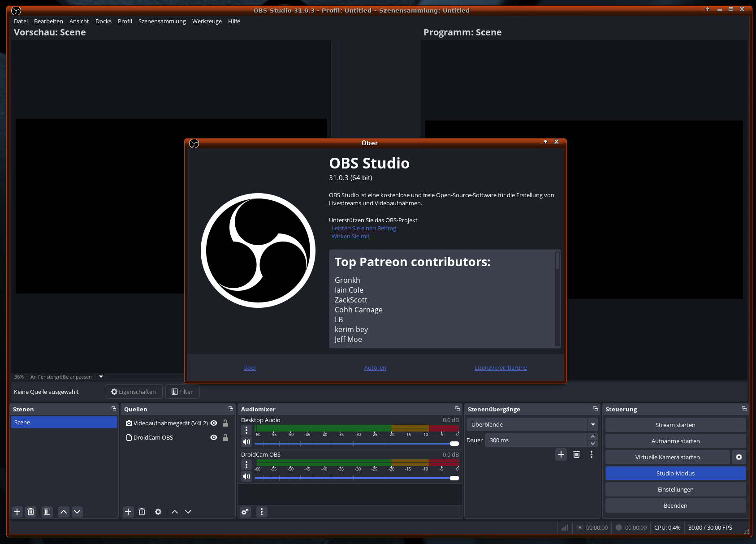Open source properties gear in Quellen toolbar
756x544 pixels.
coord(158,512)
